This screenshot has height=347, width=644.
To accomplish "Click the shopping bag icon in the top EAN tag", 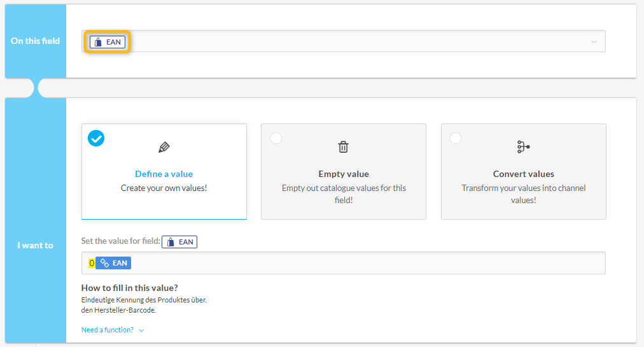I will (x=97, y=42).
